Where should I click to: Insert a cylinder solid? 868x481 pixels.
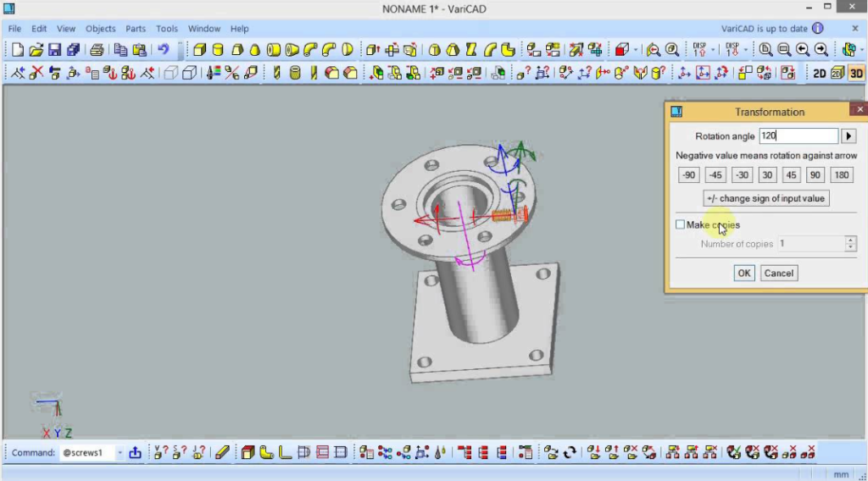[x=218, y=50]
